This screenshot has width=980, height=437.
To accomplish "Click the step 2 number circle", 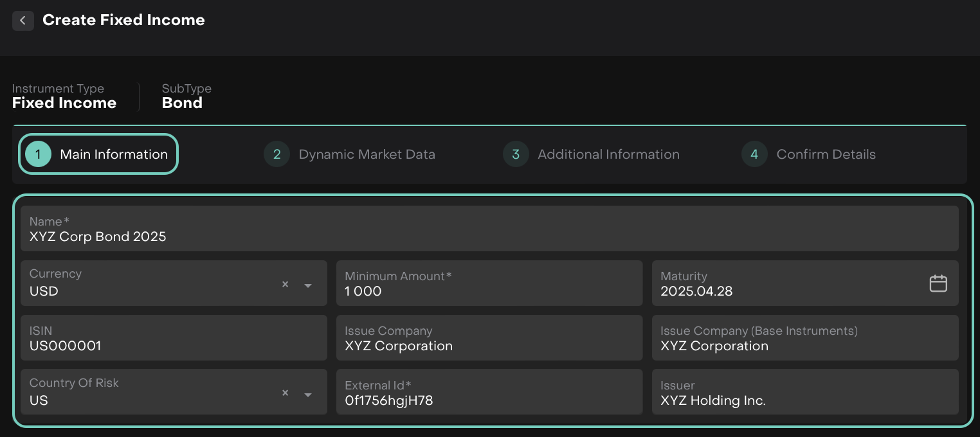I will [277, 154].
